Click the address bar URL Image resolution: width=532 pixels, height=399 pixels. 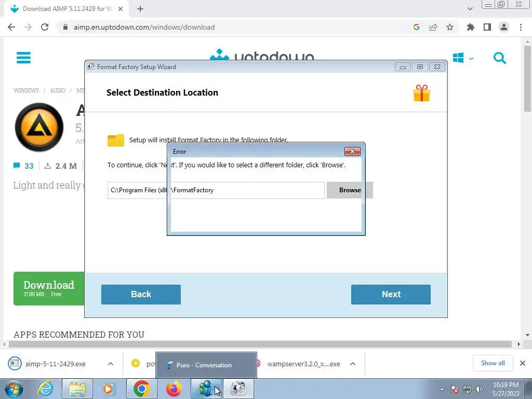click(144, 27)
